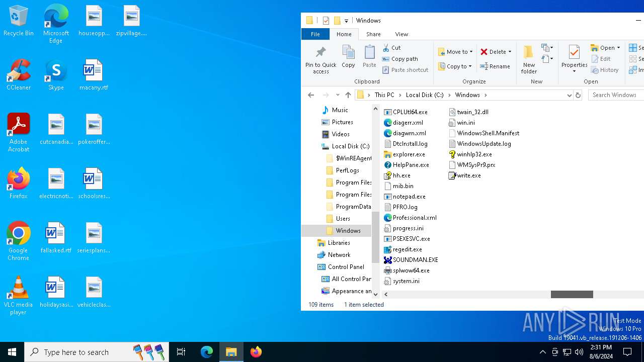Refresh the Windows folder
644x362 pixels.
578,95
